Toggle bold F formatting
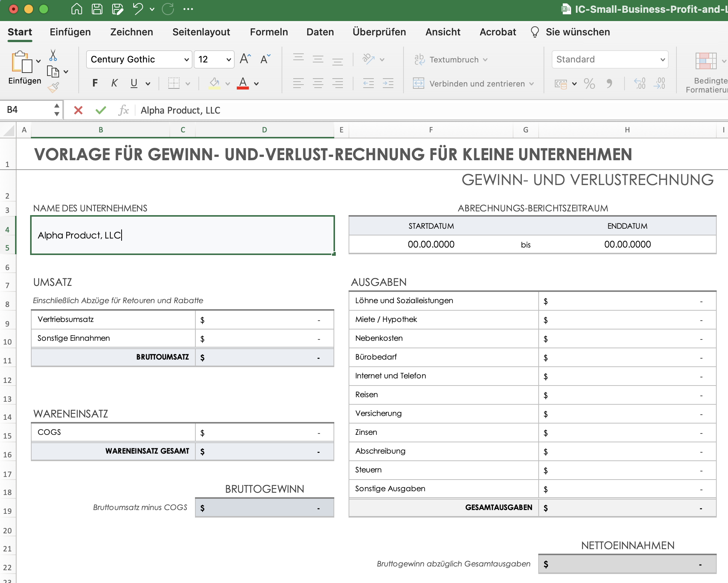Image resolution: width=728 pixels, height=583 pixels. [x=95, y=83]
